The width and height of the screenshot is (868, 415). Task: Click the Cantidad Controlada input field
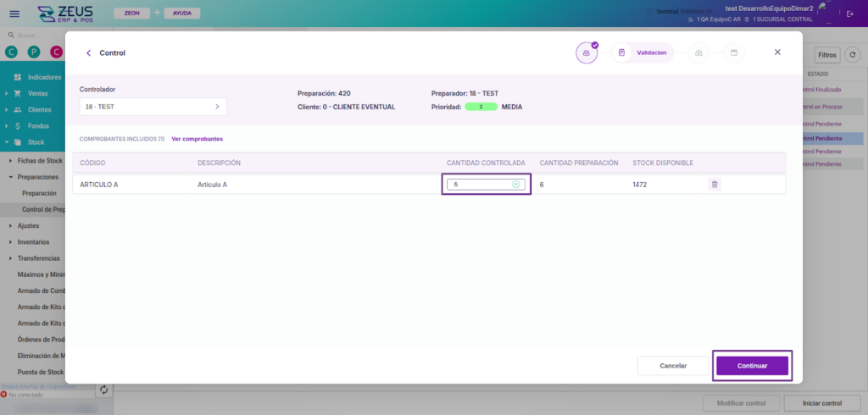pyautogui.click(x=479, y=185)
